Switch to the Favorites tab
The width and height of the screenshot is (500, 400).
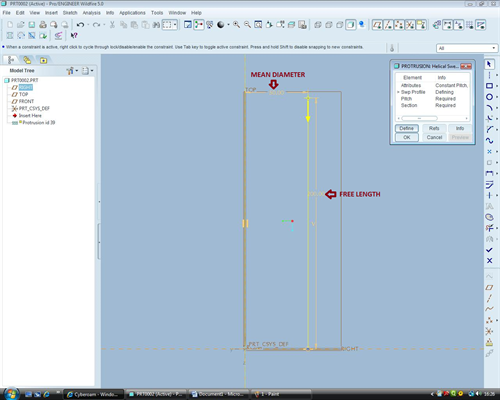43,60
